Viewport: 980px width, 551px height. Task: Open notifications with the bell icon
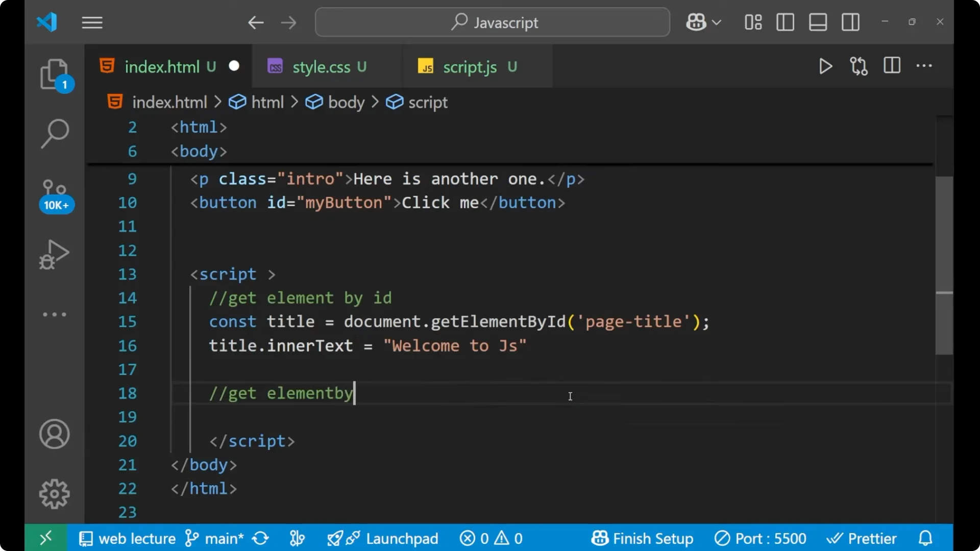925,538
